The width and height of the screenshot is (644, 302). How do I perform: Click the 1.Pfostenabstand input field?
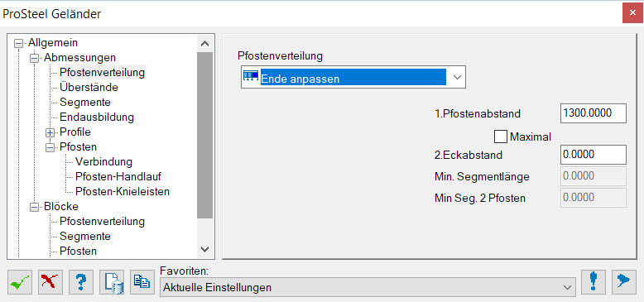tap(593, 113)
